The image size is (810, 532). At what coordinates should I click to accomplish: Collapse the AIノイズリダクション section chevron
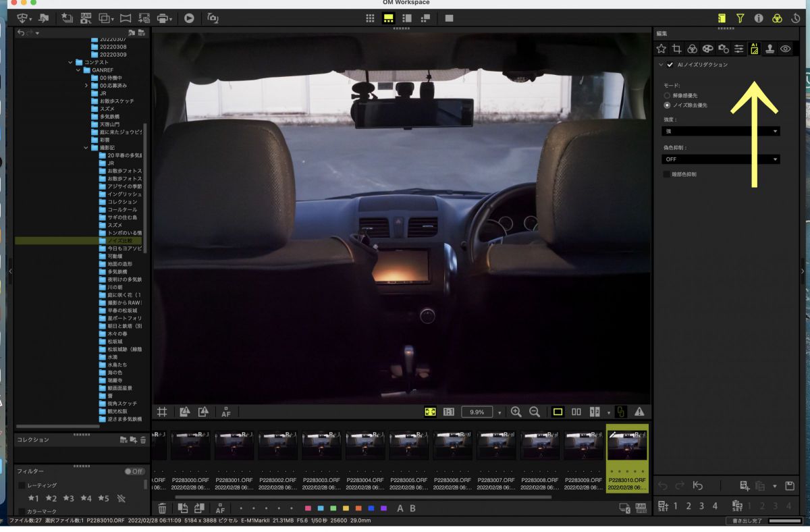[661, 65]
